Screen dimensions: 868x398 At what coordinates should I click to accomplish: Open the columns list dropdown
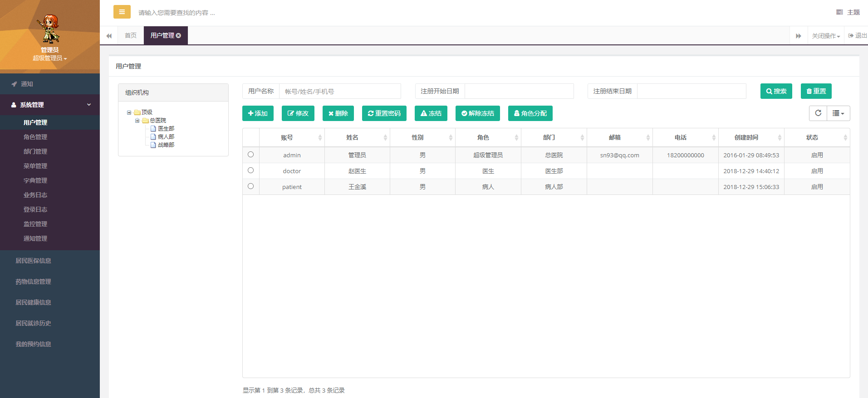click(839, 113)
